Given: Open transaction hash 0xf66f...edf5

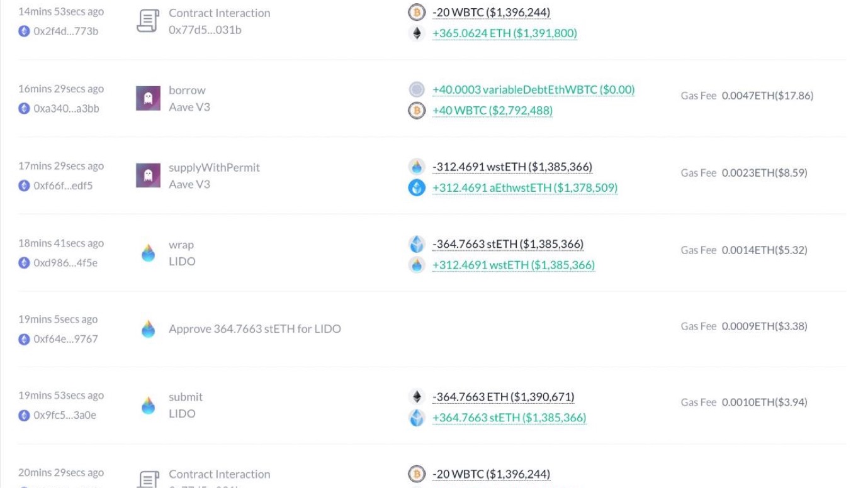Looking at the screenshot, I should (x=63, y=186).
